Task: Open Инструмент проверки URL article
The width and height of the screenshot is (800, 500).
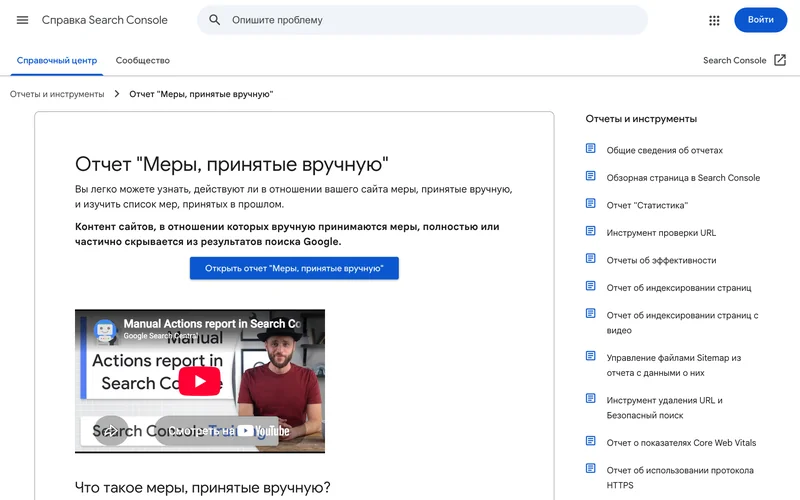Action: coord(661,233)
